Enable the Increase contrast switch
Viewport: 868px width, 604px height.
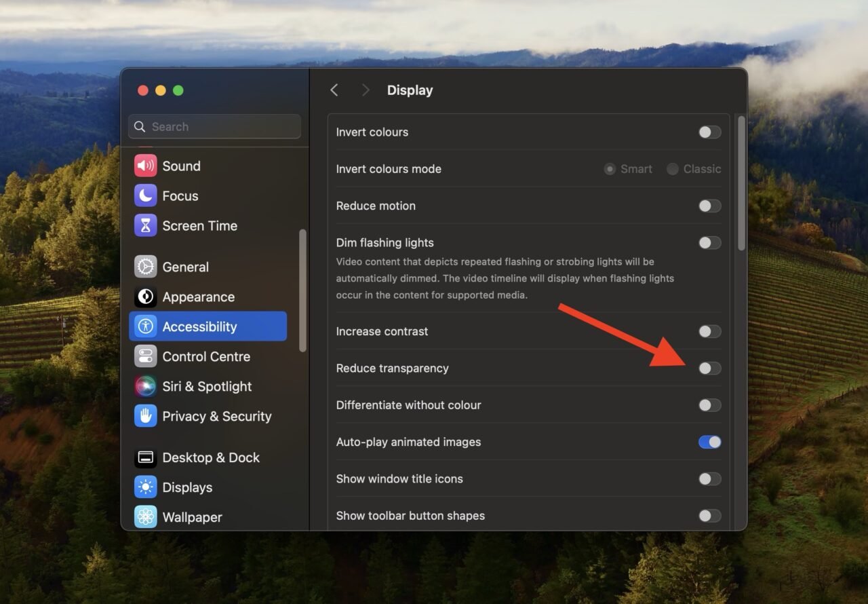[x=710, y=331]
